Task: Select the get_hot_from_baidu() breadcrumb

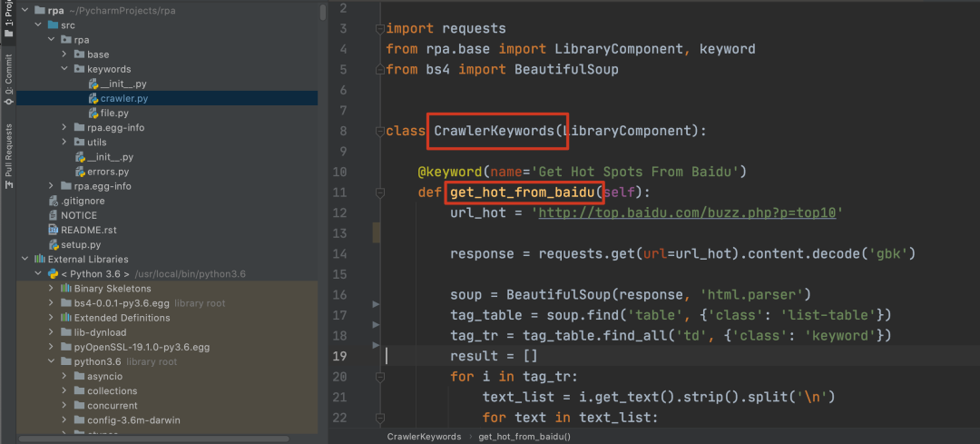Action: point(524,437)
